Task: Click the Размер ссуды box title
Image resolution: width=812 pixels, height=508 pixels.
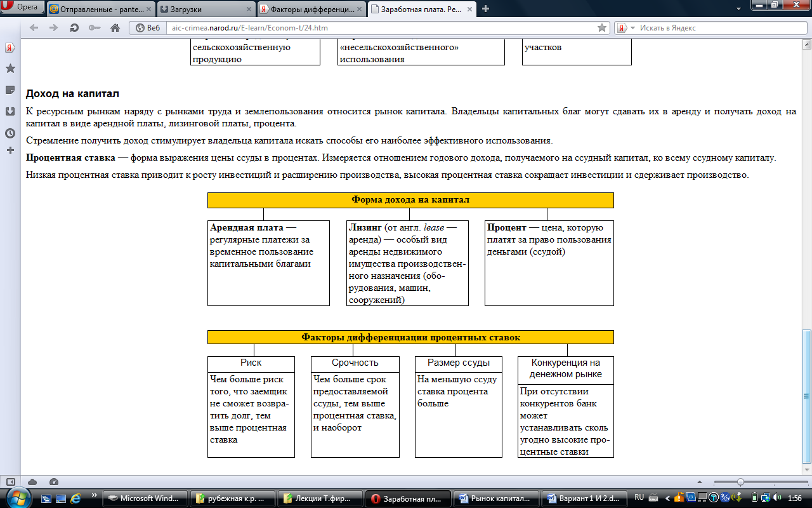Action: (x=459, y=363)
